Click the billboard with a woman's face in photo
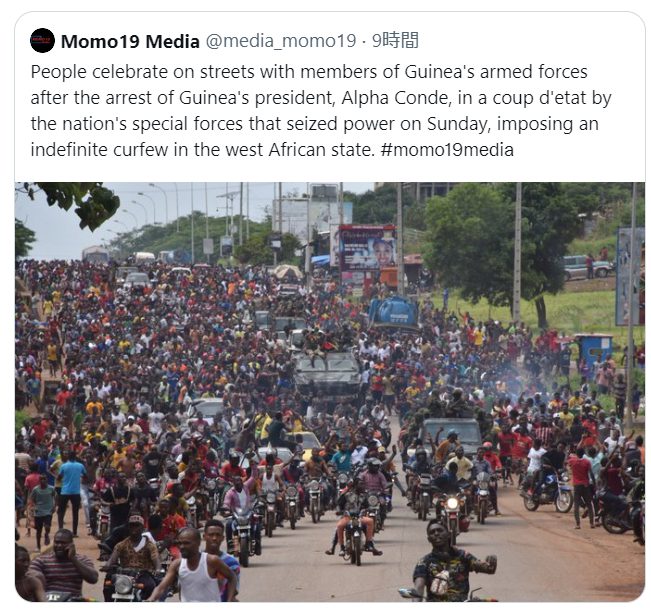This screenshot has height=613, width=651. click(x=367, y=248)
